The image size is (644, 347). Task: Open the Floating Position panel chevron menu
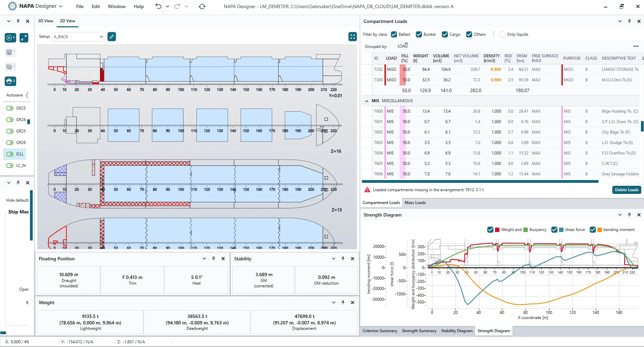tap(204, 259)
